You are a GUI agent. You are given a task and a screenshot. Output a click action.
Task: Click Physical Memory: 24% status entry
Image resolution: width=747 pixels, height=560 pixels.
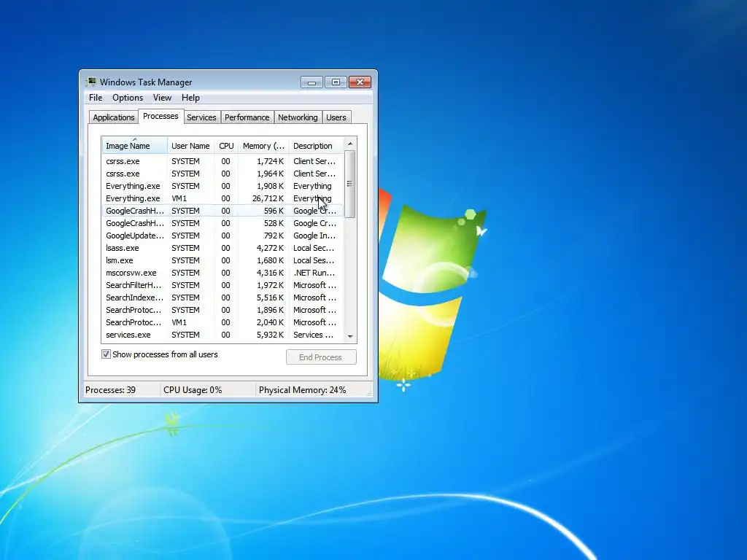point(302,390)
